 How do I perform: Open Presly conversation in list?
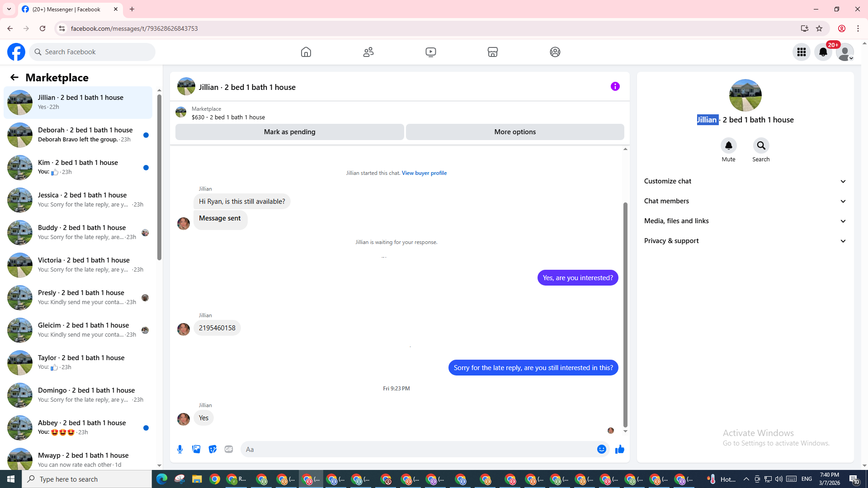pyautogui.click(x=78, y=298)
